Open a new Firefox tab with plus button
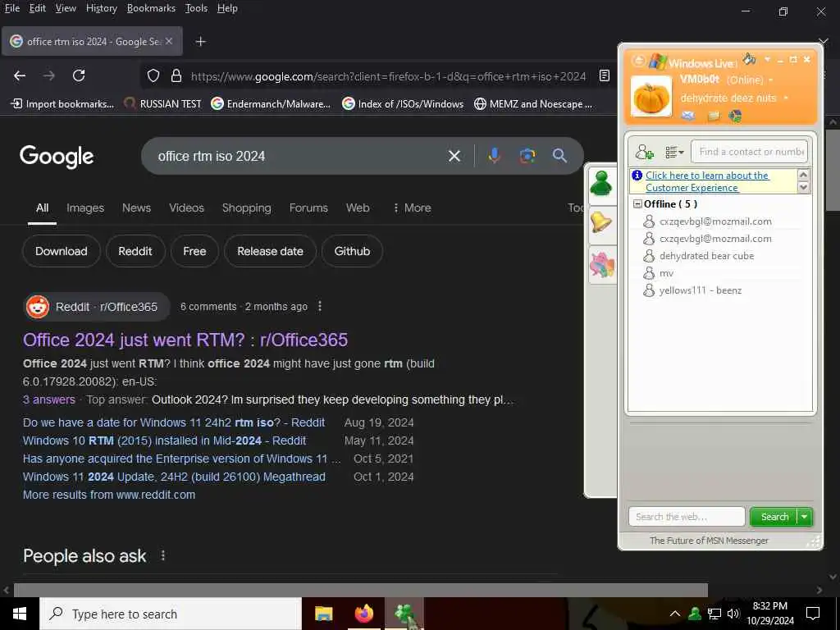 pyautogui.click(x=200, y=41)
